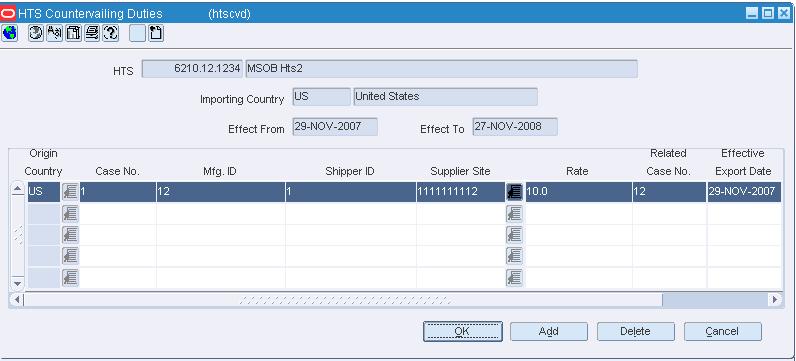
Task: Open Supplier Site list for first row
Action: pos(514,192)
